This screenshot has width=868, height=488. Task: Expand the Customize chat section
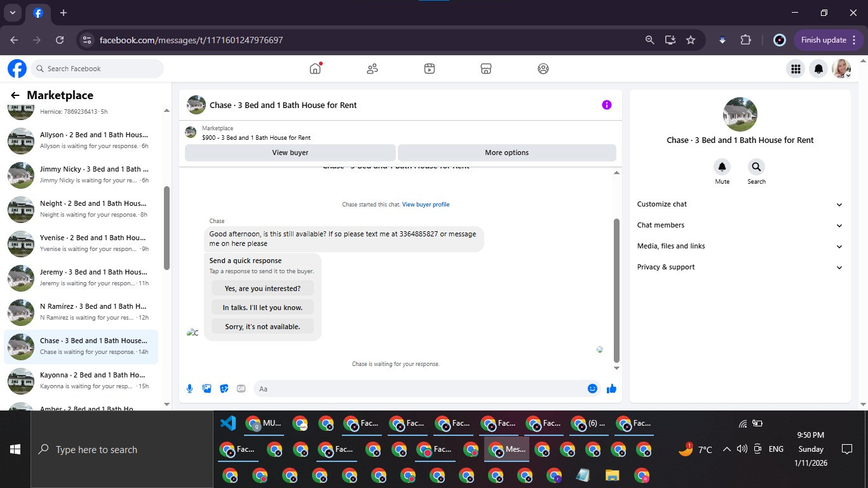tap(740, 204)
